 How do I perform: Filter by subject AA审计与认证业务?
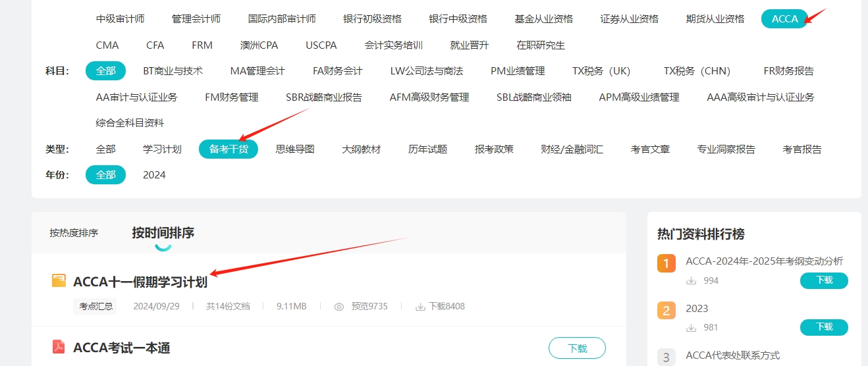click(137, 97)
